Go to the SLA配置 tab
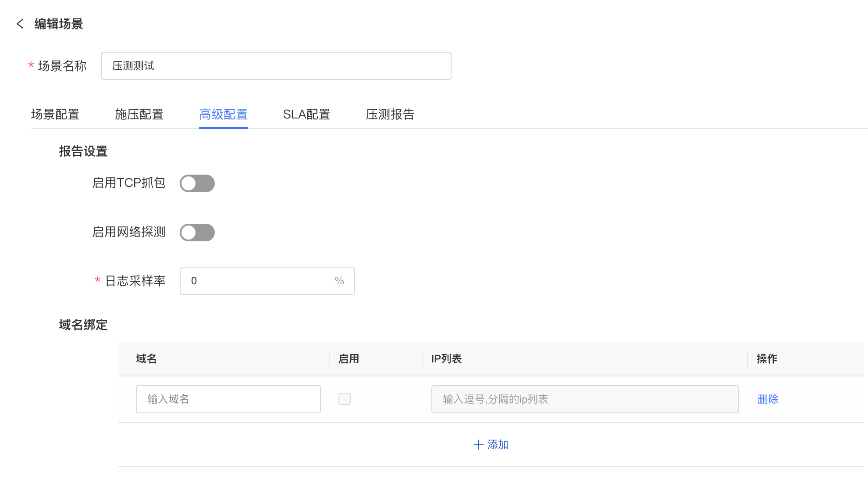868x487 pixels. coord(306,115)
